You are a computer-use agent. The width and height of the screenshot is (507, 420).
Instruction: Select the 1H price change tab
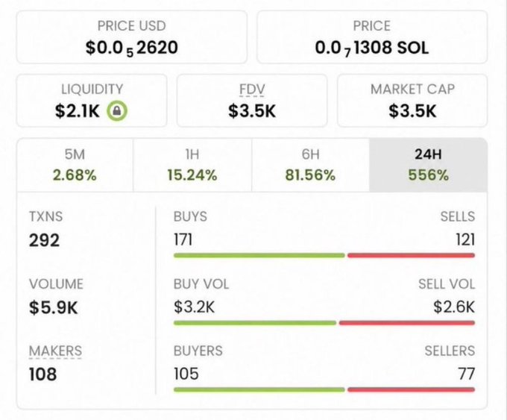(192, 165)
